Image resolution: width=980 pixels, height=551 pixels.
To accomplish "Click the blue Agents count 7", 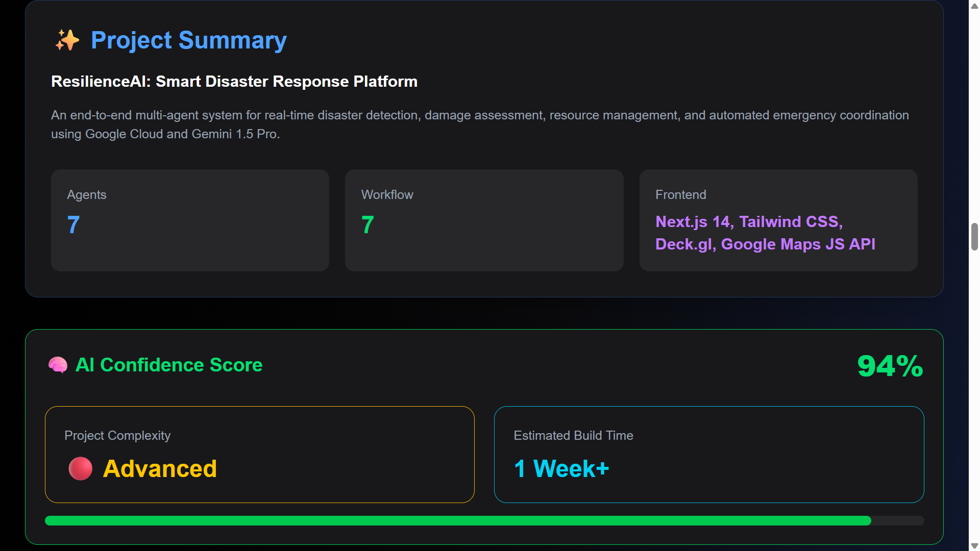I will 73,225.
